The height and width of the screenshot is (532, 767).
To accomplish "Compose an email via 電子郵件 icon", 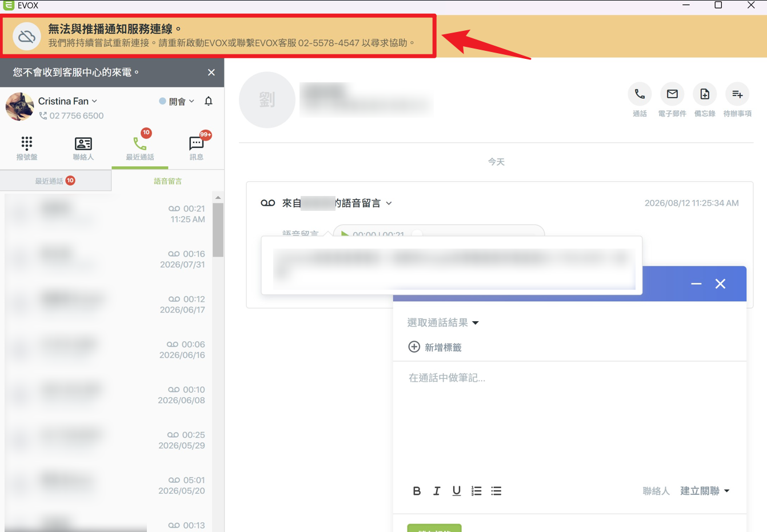I will [x=672, y=94].
